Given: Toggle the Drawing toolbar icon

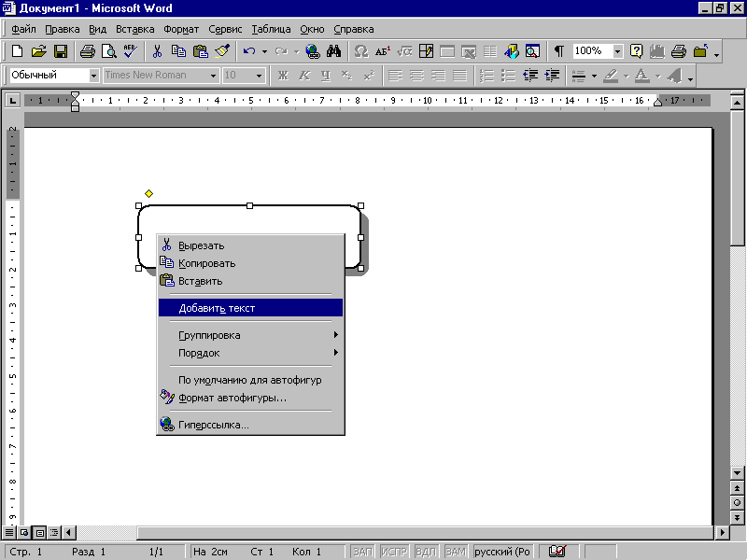Looking at the screenshot, I should (x=512, y=51).
